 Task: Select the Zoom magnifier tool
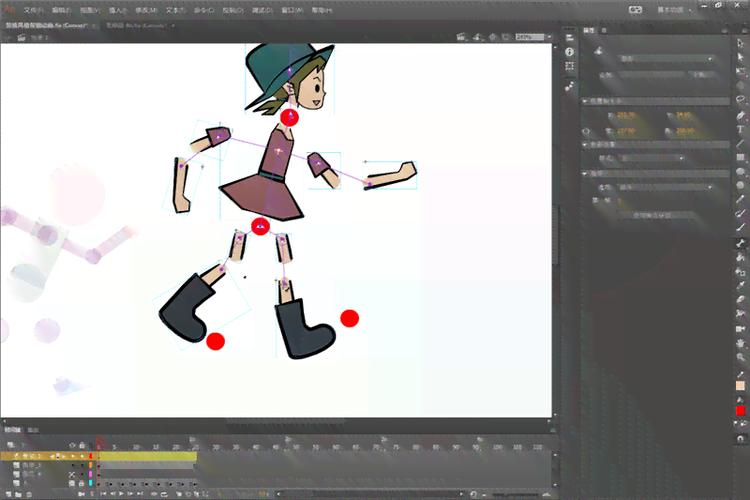point(740,357)
